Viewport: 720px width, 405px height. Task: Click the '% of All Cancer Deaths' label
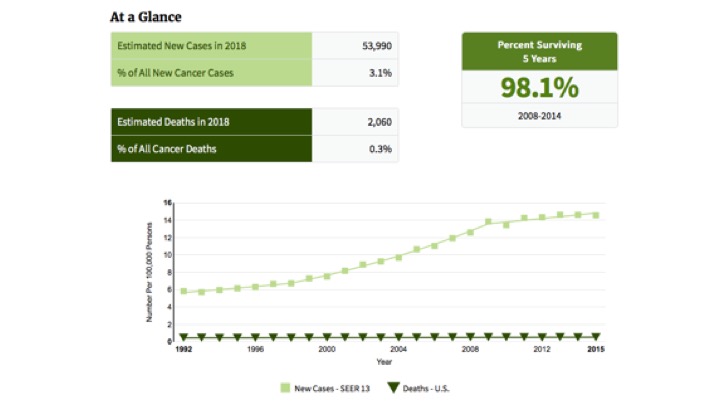pos(167,149)
